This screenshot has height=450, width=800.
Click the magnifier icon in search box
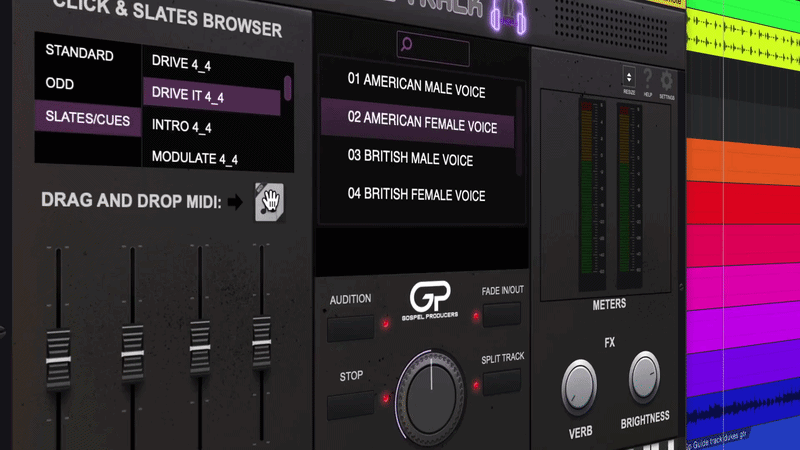pyautogui.click(x=407, y=44)
